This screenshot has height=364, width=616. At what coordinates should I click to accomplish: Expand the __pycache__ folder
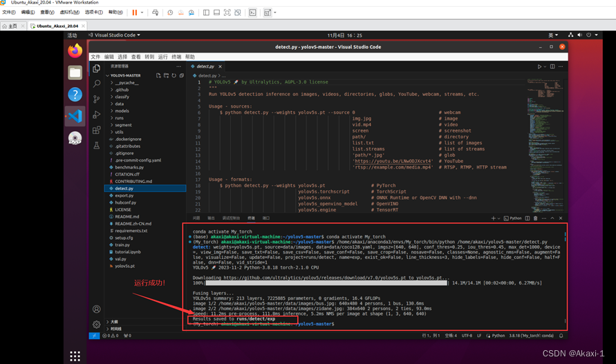point(127,83)
